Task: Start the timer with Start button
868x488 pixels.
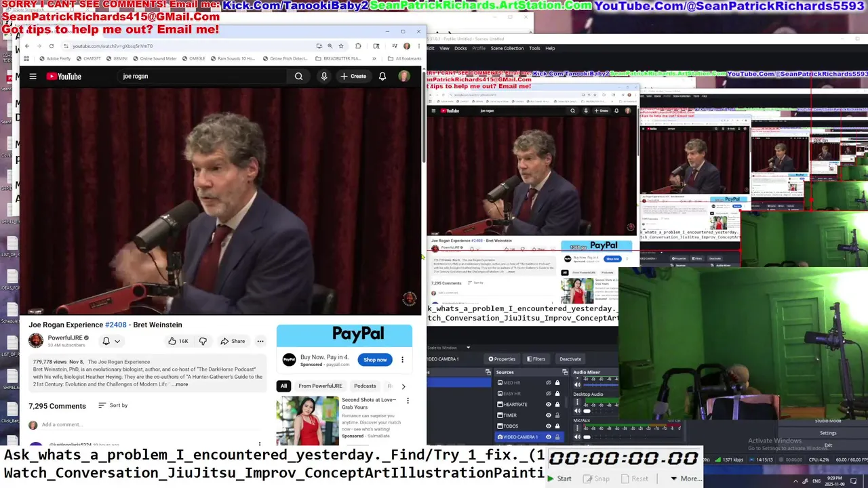Action: (560, 479)
